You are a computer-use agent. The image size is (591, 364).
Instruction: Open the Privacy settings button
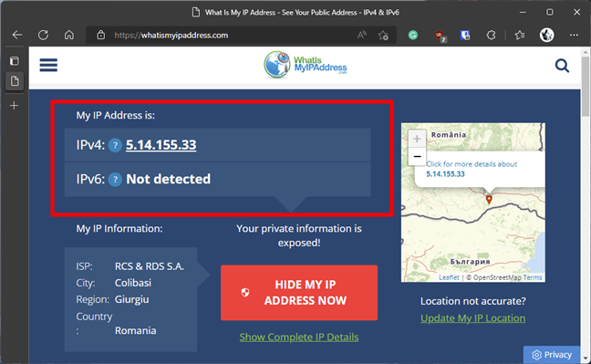[x=552, y=355]
